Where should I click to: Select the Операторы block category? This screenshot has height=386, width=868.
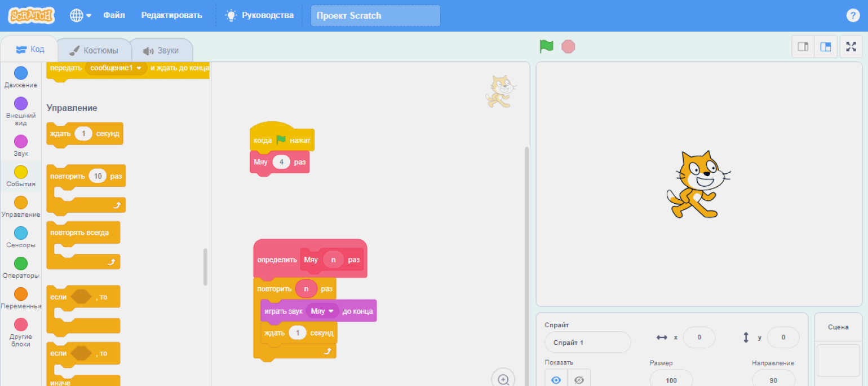tap(21, 268)
